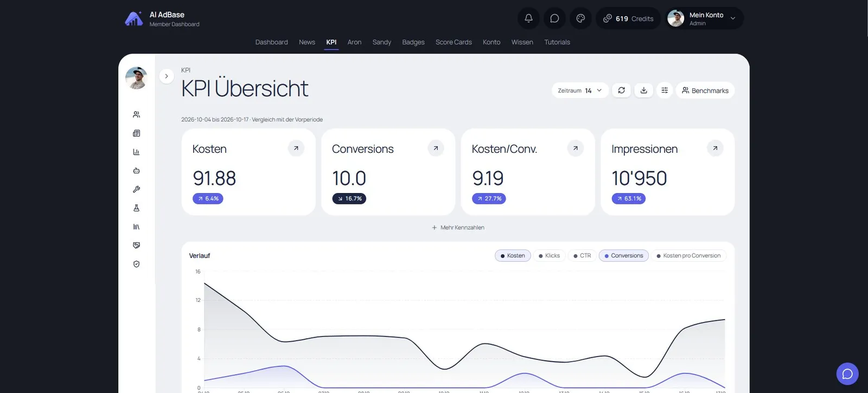
Task: Open the wrench icon in the sidebar
Action: (136, 189)
